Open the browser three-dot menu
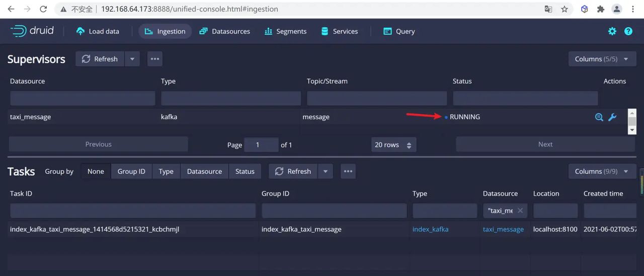The height and width of the screenshot is (276, 644). [632, 9]
